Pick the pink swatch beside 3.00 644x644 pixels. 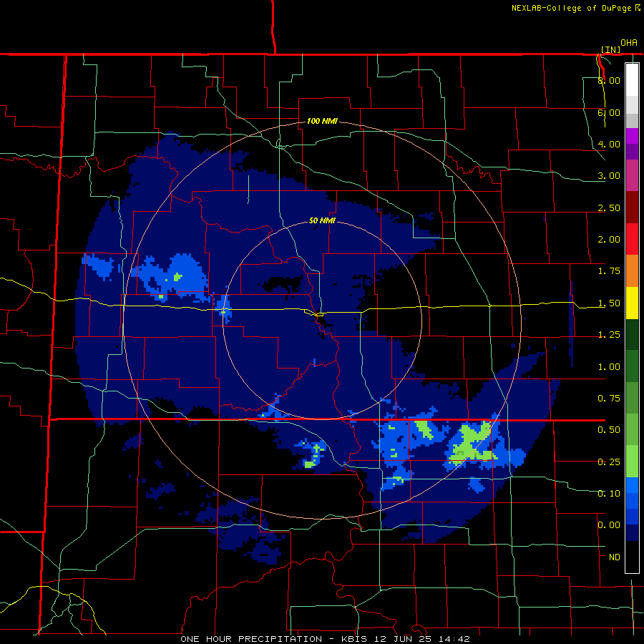[x=632, y=176]
